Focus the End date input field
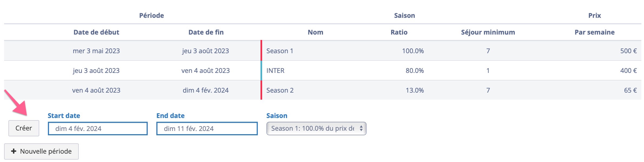 pos(207,129)
